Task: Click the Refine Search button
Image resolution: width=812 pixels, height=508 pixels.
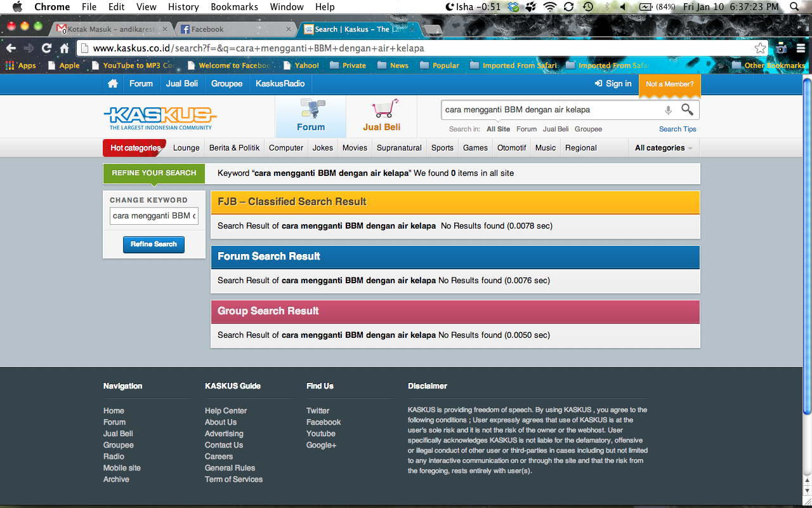Action: point(154,244)
